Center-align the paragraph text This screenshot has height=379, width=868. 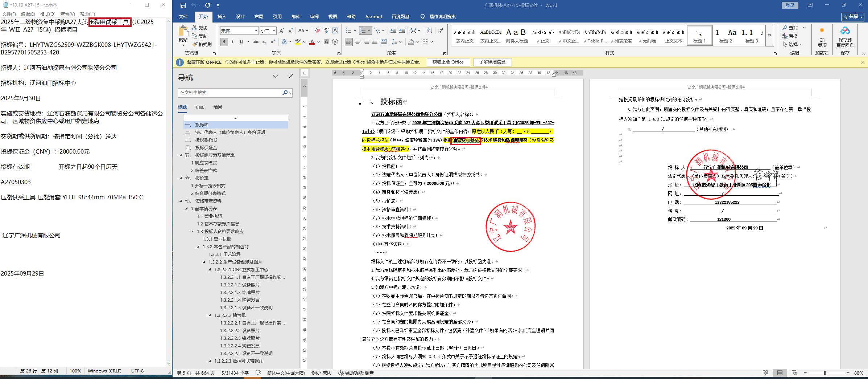coord(357,42)
